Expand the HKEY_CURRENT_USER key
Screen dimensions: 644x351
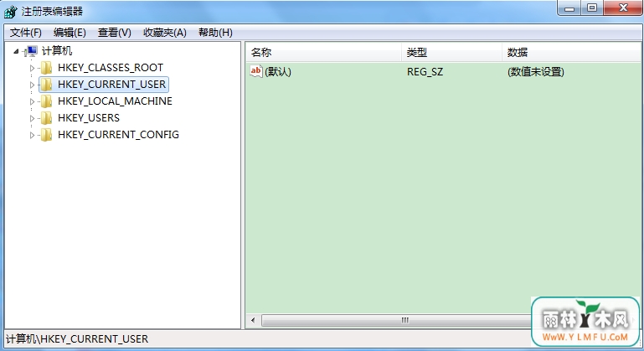32,85
